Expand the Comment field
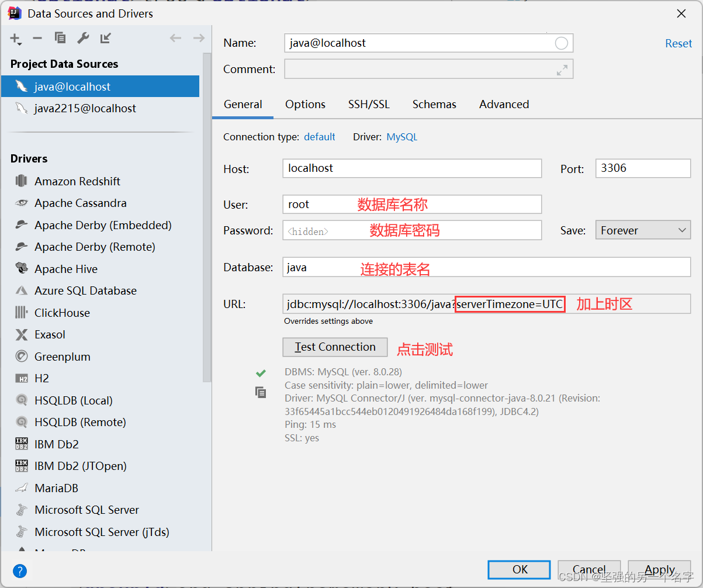 tap(562, 70)
